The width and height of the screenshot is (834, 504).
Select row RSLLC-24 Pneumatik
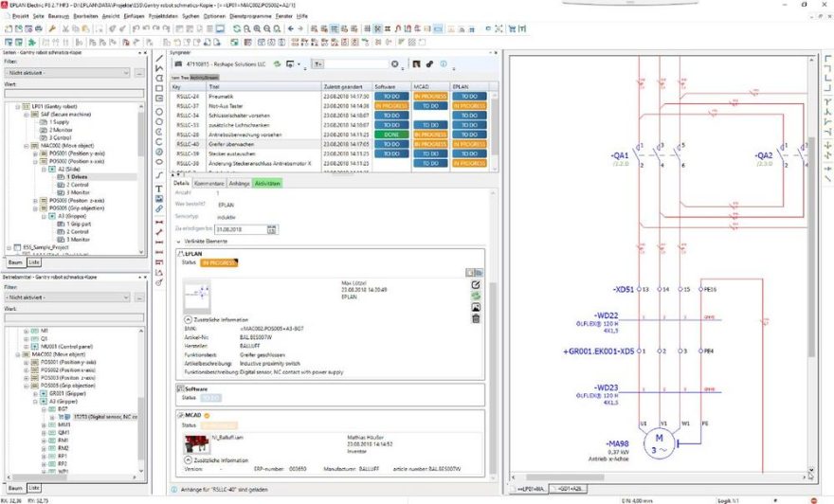click(330, 97)
